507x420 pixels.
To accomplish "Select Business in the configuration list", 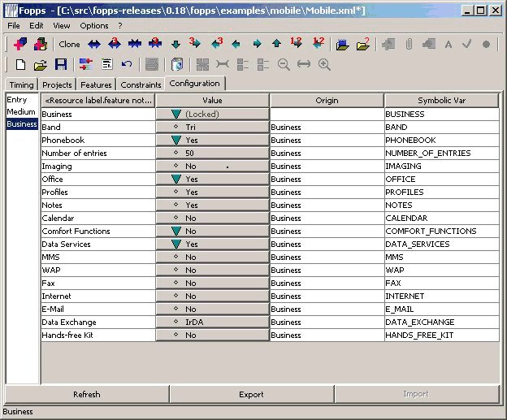I will tap(22, 124).
